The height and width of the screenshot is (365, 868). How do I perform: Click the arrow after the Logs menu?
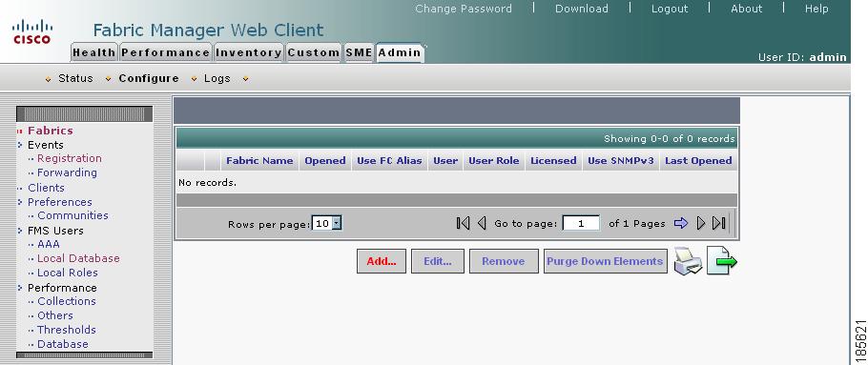245,79
